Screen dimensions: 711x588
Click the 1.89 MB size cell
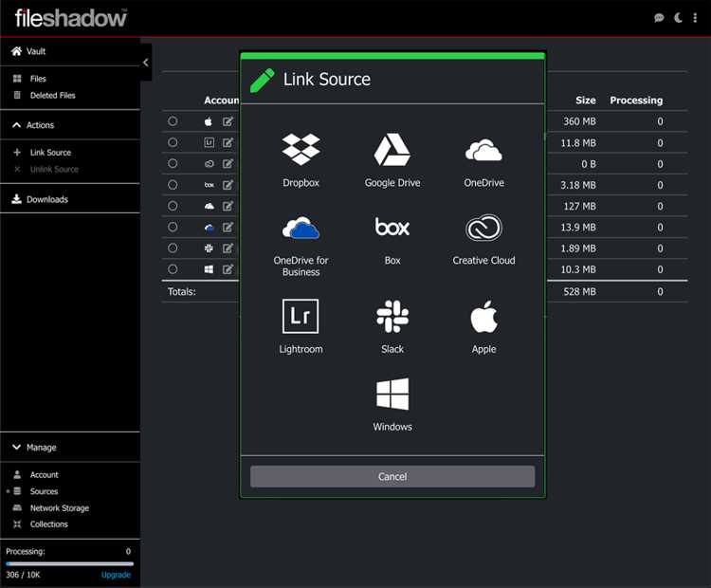coord(578,248)
